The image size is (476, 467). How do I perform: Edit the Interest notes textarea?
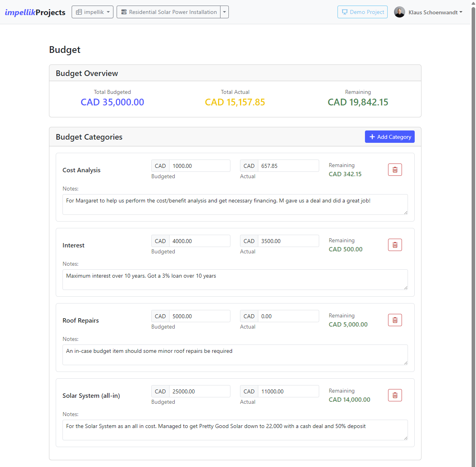tap(235, 280)
